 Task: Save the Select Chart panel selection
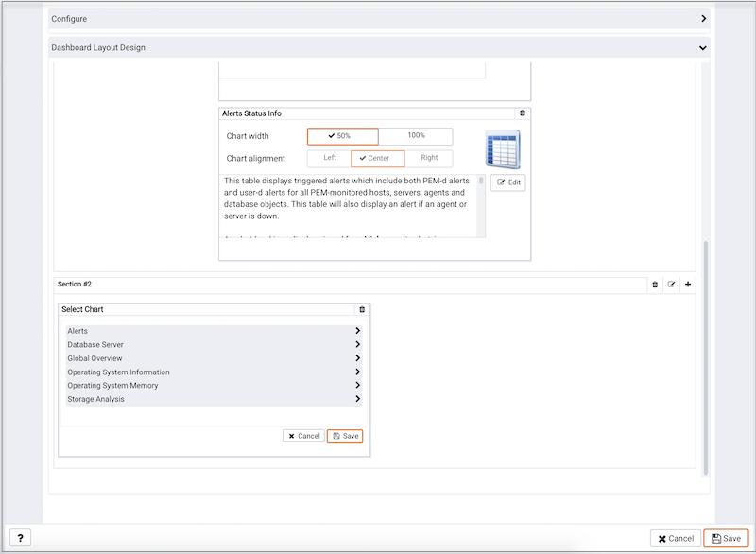click(x=345, y=436)
